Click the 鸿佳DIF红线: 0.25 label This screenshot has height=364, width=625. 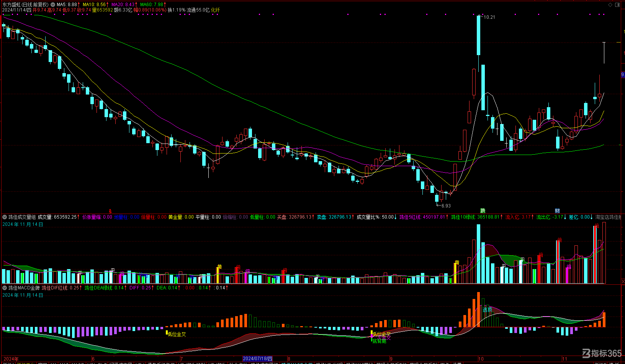pos(60,288)
